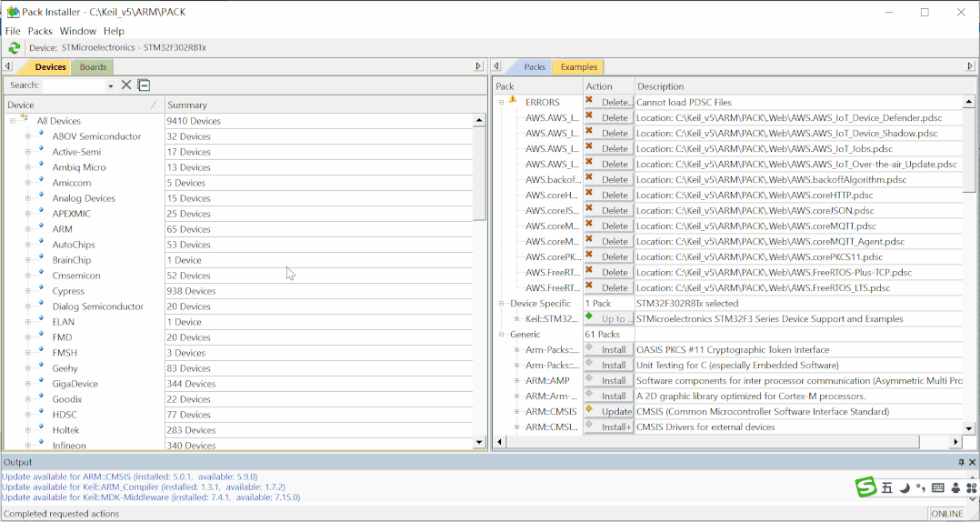Click the green refresh/check for updates icon
Viewport: 980px width, 522px height.
[x=14, y=47]
